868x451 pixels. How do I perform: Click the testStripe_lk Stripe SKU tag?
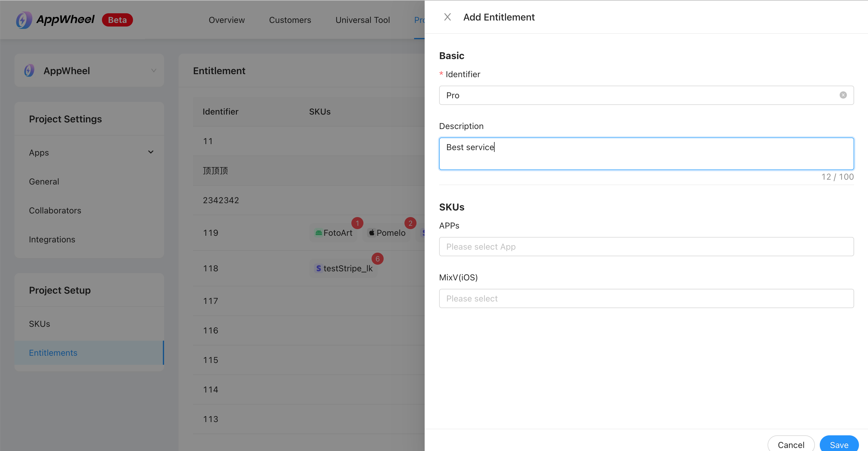coord(343,268)
